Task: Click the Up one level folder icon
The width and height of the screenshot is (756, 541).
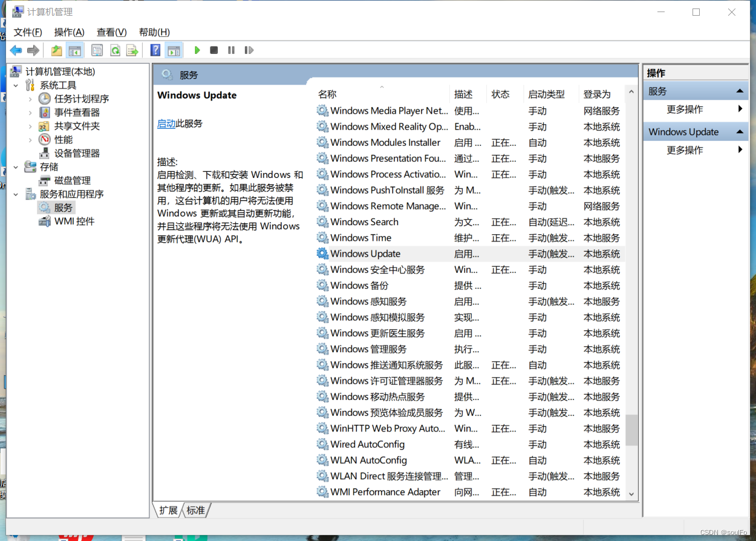Action: click(x=56, y=50)
